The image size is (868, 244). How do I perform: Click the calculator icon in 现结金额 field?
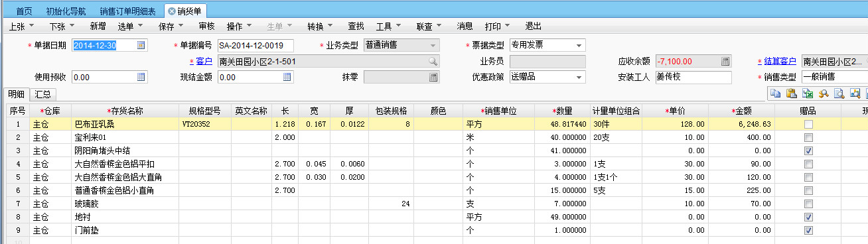click(287, 77)
